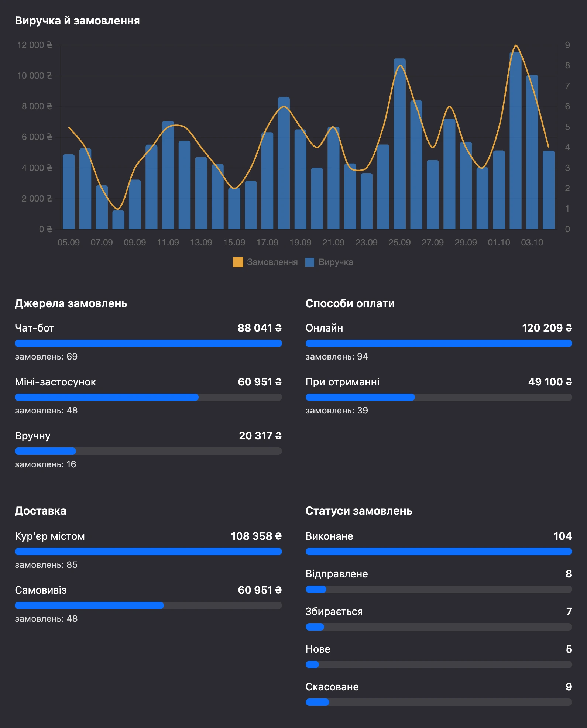Viewport: 587px width, 728px height.
Task: Click the При отриманні progress bar
Action: pos(439,397)
